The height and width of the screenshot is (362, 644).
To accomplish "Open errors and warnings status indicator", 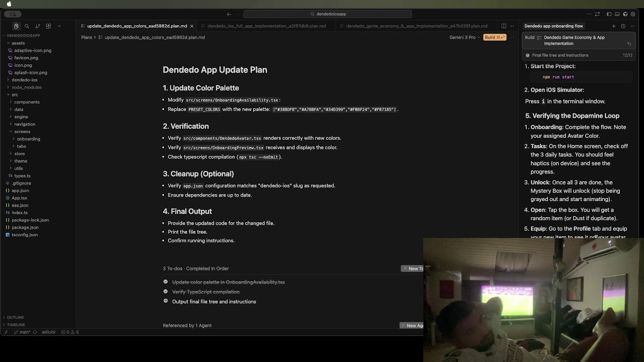I will (69, 332).
